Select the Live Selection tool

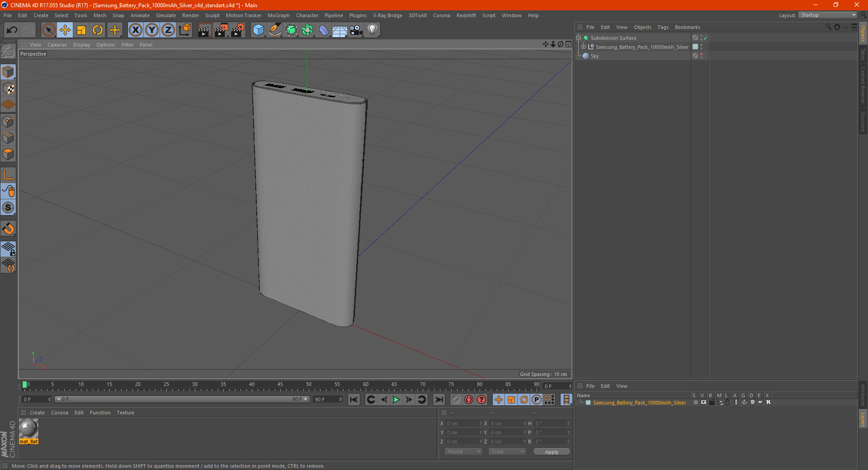coord(48,30)
